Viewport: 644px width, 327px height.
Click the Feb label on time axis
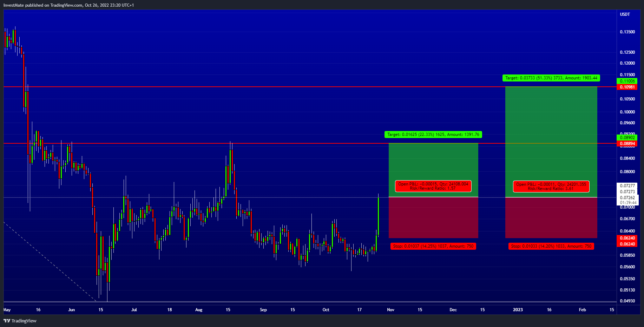pyautogui.click(x=583, y=310)
